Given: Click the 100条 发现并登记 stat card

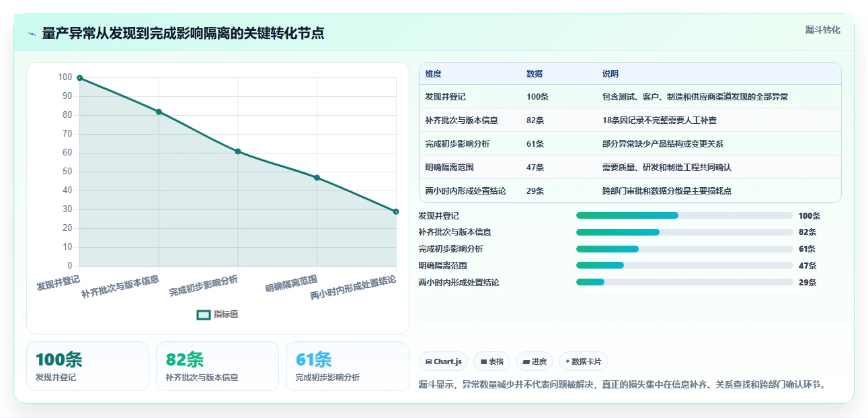Looking at the screenshot, I should point(87,366).
